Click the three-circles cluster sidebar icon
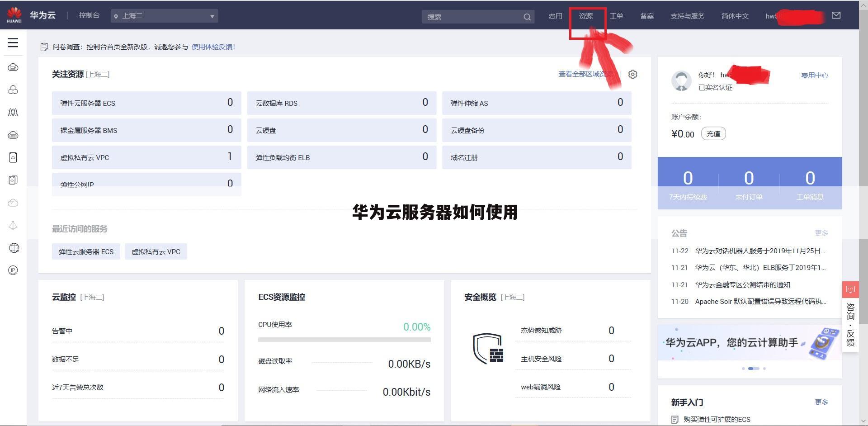 (x=13, y=90)
